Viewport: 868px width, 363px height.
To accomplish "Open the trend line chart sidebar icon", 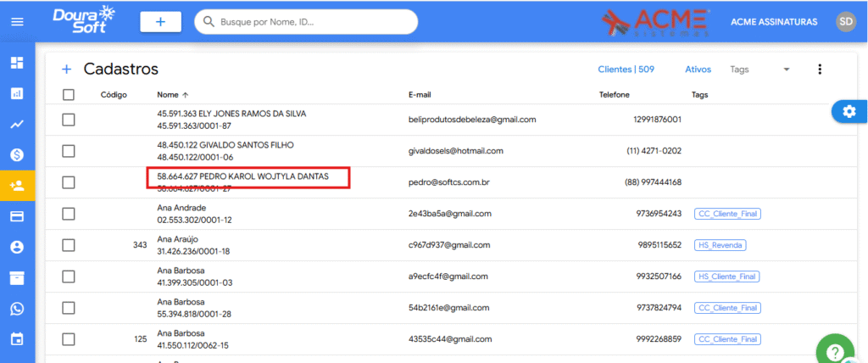I will click(x=17, y=124).
